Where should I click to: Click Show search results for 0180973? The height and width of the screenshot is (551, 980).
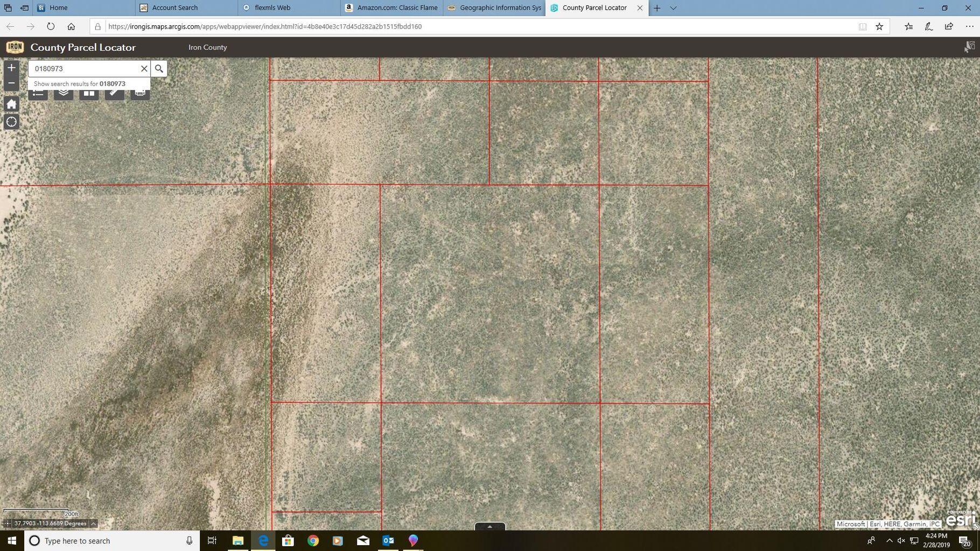(x=79, y=83)
